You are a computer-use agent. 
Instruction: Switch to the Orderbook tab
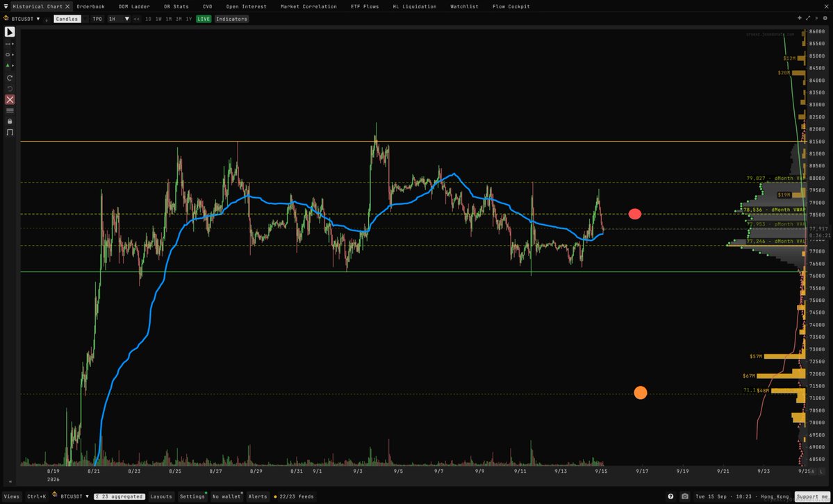pyautogui.click(x=90, y=6)
